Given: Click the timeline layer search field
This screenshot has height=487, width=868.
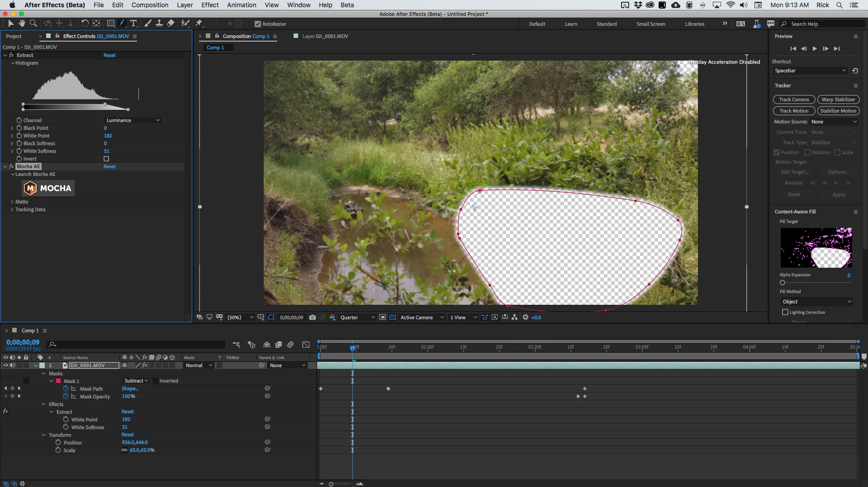Looking at the screenshot, I should pyautogui.click(x=136, y=345).
